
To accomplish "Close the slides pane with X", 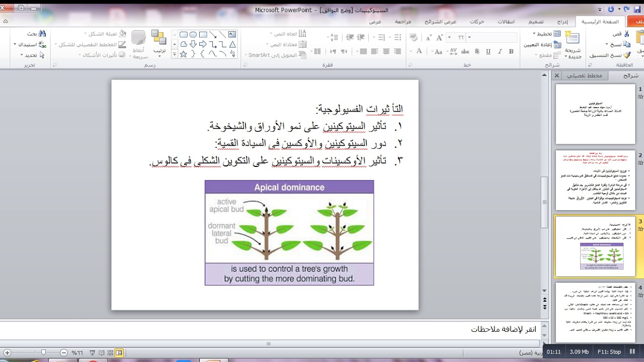I will (556, 76).
